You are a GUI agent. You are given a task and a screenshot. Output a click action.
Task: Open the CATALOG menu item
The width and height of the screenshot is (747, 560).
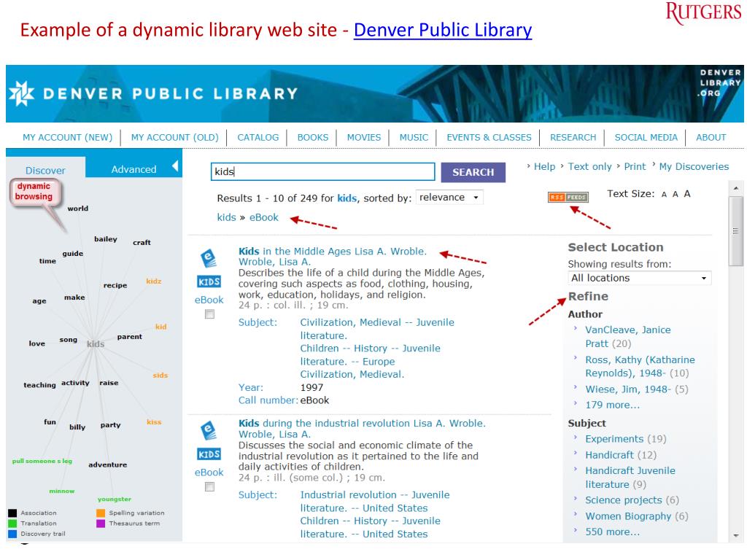pos(258,138)
